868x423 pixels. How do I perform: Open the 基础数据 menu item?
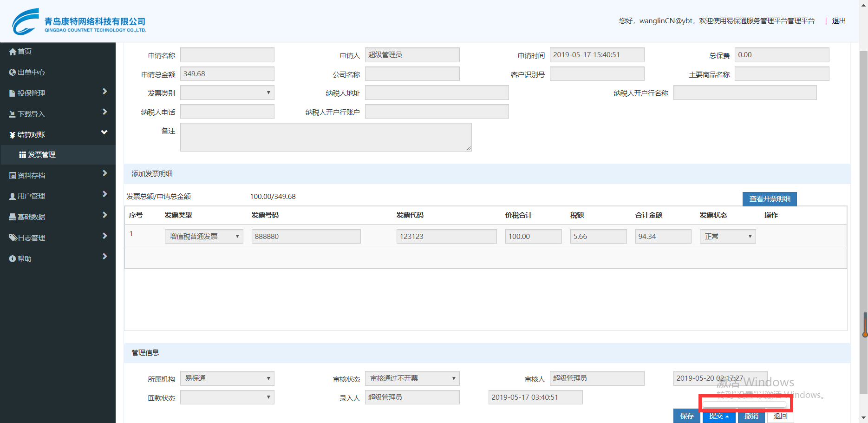(x=32, y=217)
